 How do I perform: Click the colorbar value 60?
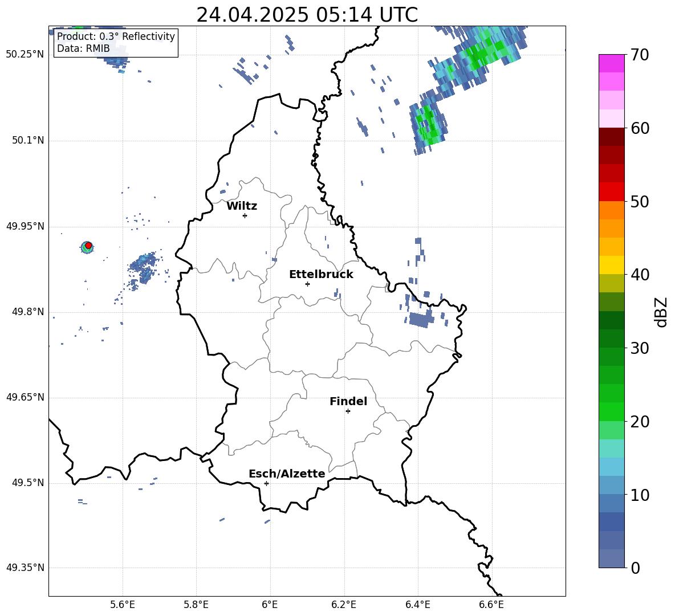pyautogui.click(x=640, y=128)
